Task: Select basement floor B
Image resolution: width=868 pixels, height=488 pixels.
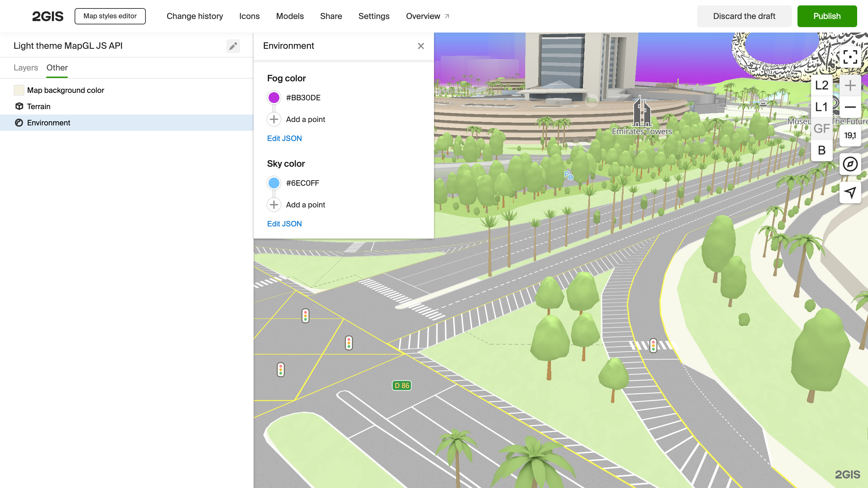Action: [x=822, y=150]
